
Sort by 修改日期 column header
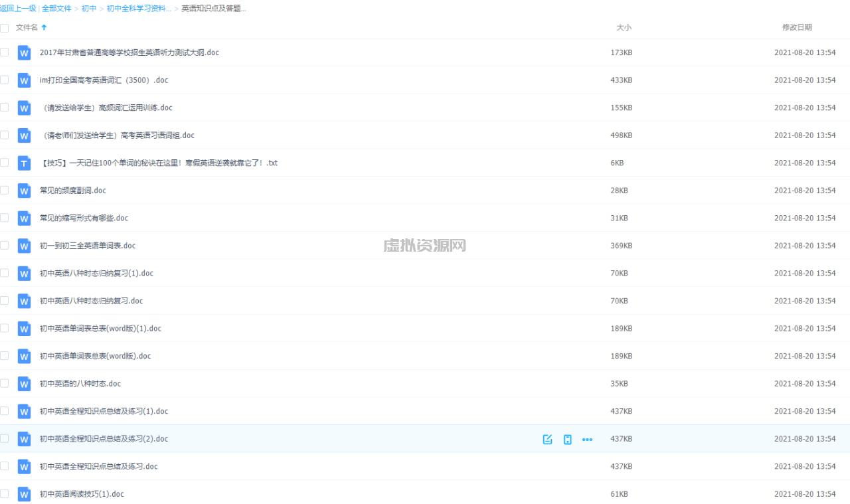(x=797, y=27)
